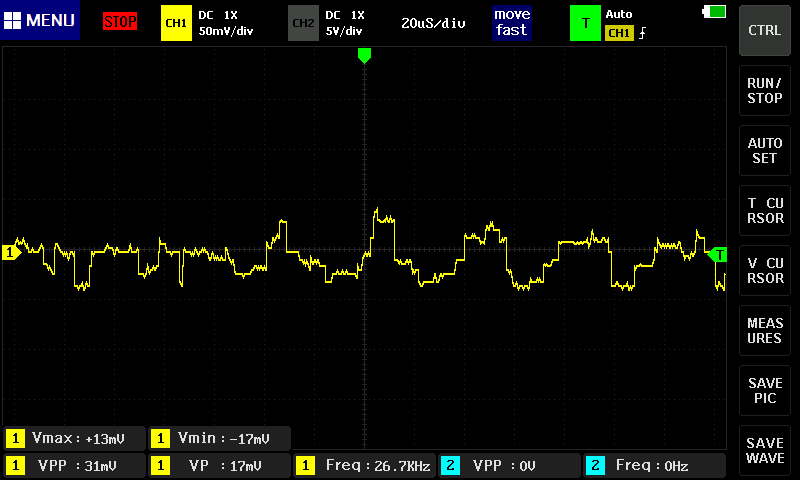Enable the V CURSOR voltage cursors
800x480 pixels.
(764, 270)
